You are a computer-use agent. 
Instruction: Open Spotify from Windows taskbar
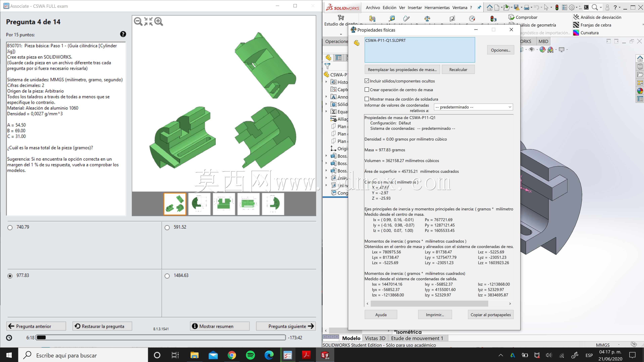tap(250, 355)
